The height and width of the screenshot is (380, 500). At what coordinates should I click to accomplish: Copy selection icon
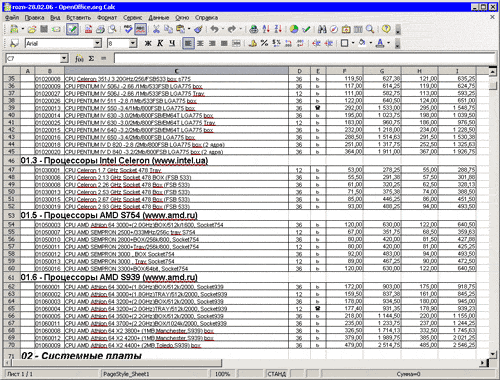pyautogui.click(x=169, y=29)
